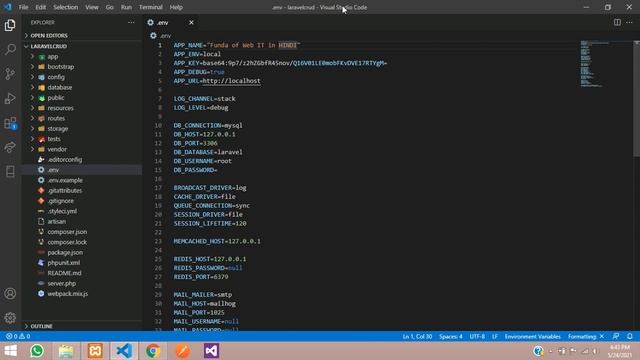Open composer.json file

pyautogui.click(x=82, y=231)
